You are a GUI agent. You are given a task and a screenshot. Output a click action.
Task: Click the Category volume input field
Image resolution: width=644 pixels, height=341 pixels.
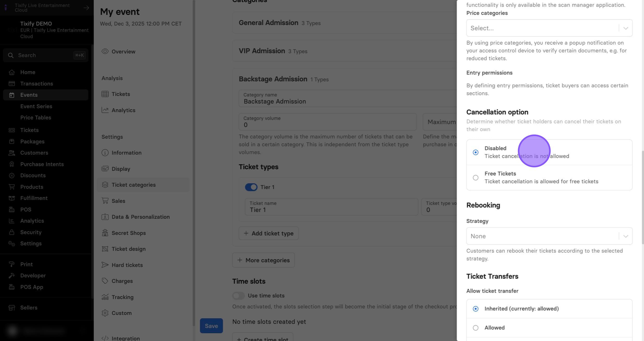pos(328,122)
